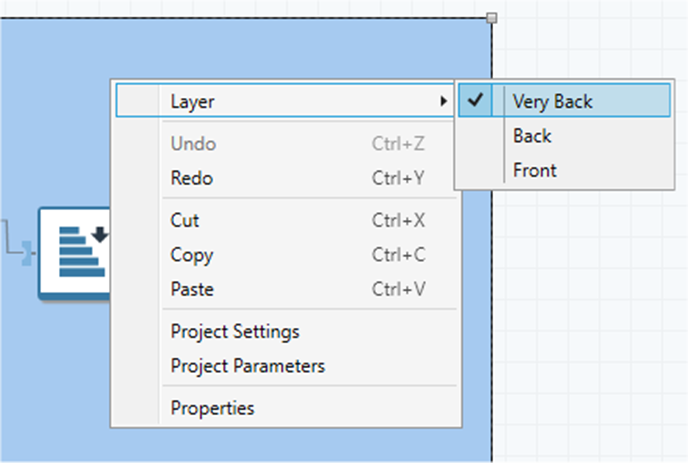Viewport: 688px width, 463px height.
Task: Click the Ctrl+Y shortcut label
Action: 398,179
